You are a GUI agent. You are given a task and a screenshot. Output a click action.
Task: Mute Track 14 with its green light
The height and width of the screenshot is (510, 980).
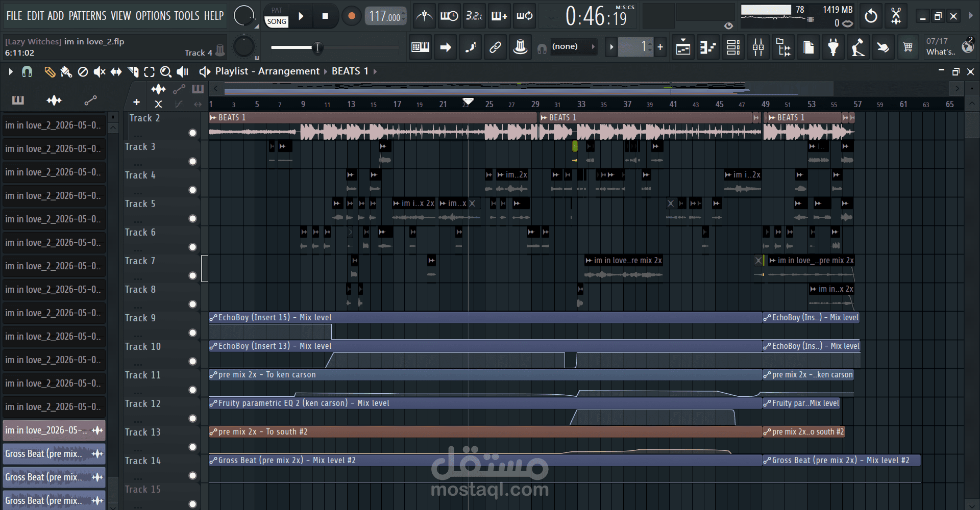[192, 476]
